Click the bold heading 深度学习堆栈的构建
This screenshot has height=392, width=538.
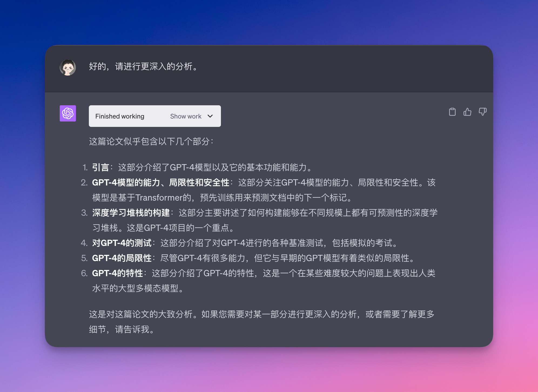[131, 213]
